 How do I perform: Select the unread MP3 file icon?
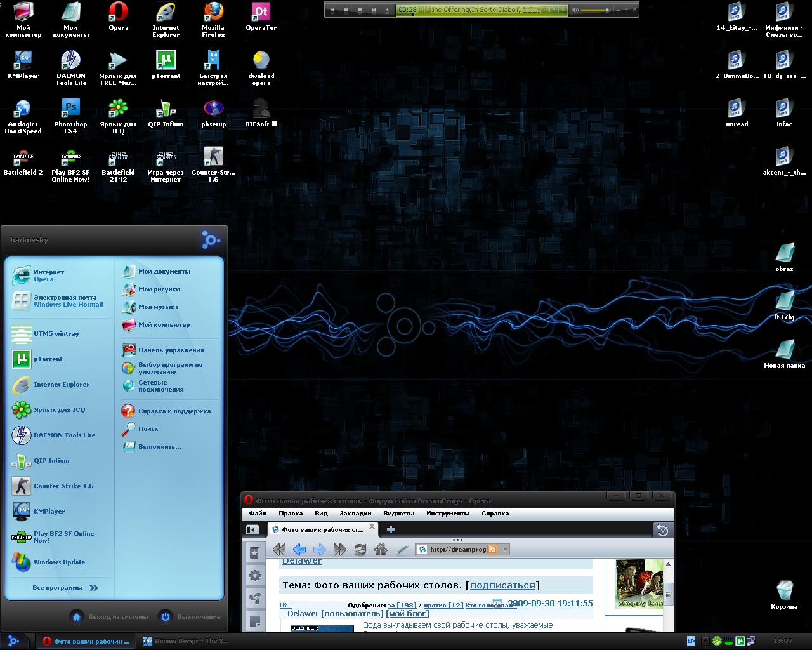737,114
